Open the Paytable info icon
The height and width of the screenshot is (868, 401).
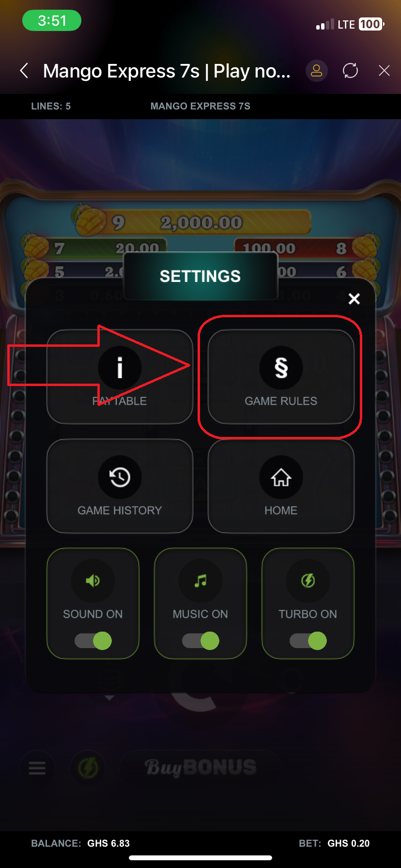120,368
